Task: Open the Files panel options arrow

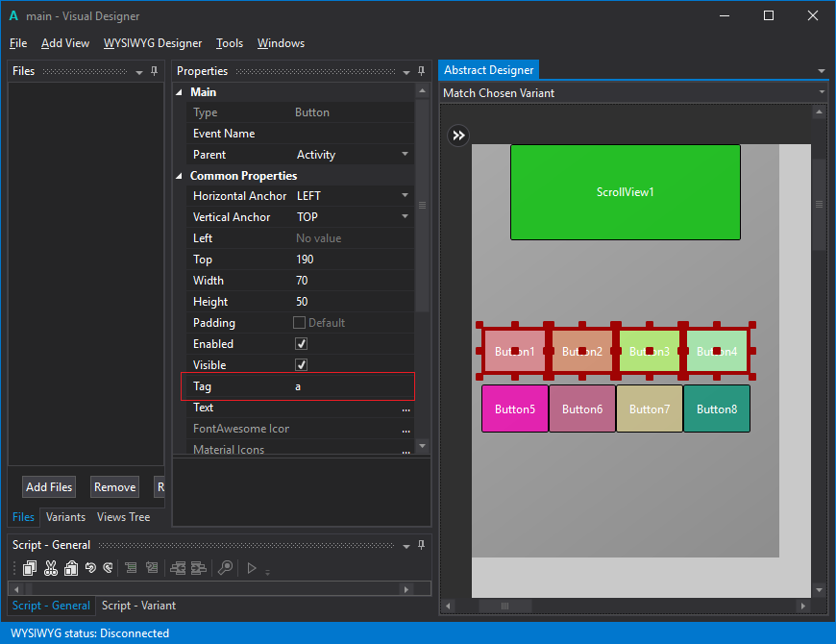Action: click(139, 72)
